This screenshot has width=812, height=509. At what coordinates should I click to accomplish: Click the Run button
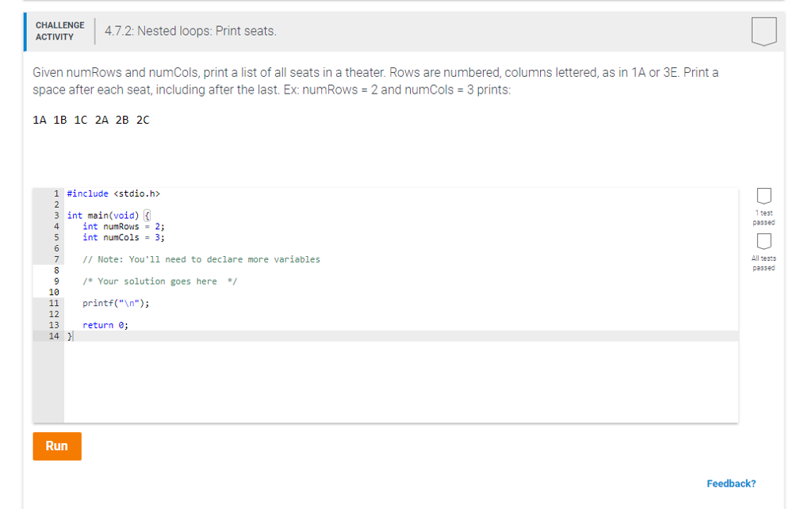tap(56, 446)
